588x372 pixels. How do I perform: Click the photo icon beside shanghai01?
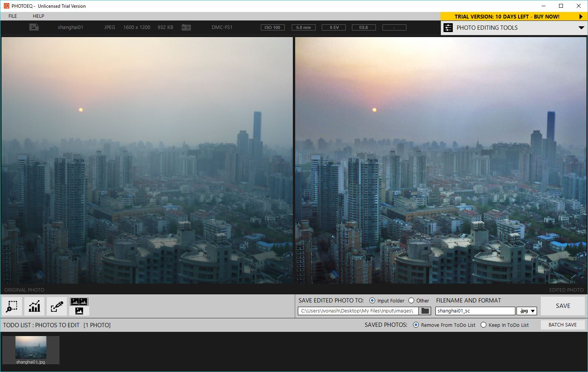34,27
